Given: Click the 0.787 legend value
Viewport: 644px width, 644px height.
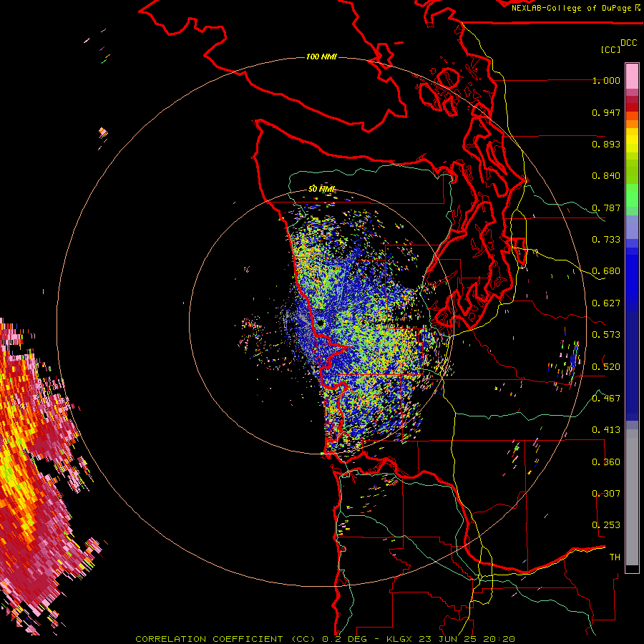Looking at the screenshot, I should (x=606, y=208).
